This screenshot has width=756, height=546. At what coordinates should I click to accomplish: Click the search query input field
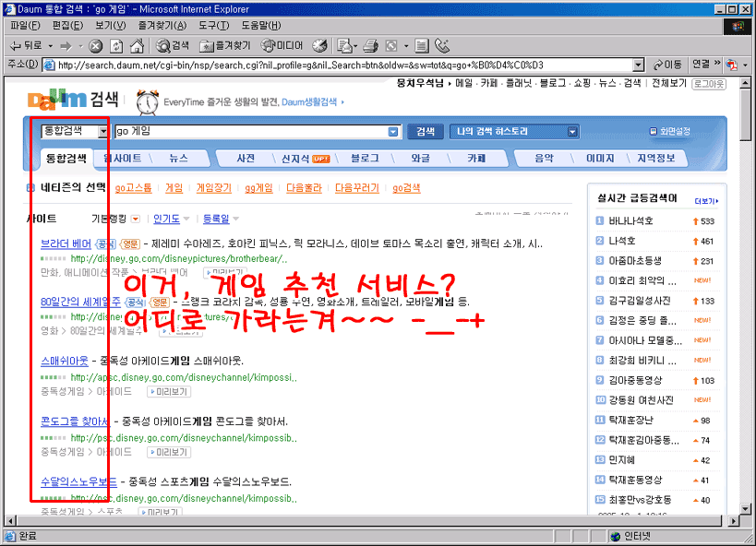click(x=251, y=132)
